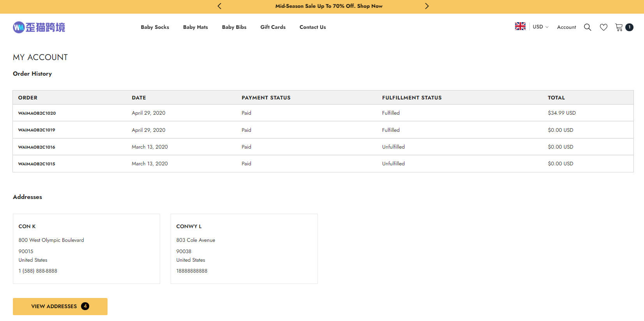Go to the Account link
Viewport: 644px width, 321px height.
[566, 27]
